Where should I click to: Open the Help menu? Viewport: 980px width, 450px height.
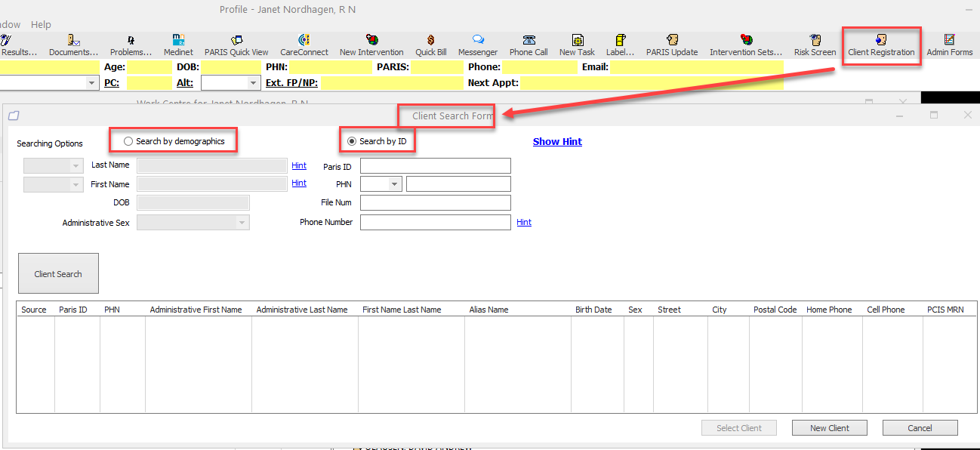pos(41,24)
